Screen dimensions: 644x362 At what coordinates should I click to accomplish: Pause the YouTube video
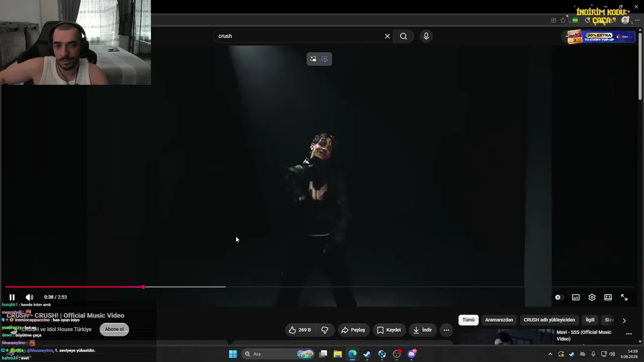point(12,297)
